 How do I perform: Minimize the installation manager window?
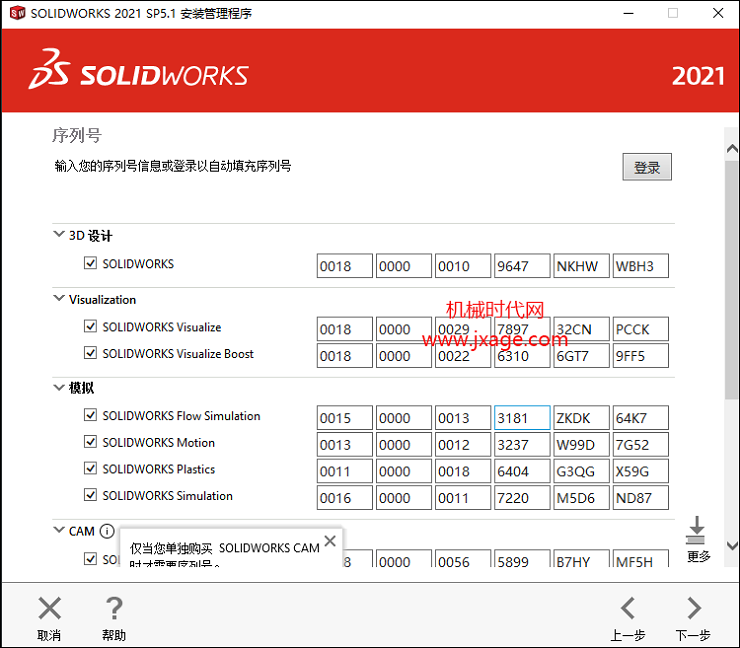tap(628, 13)
